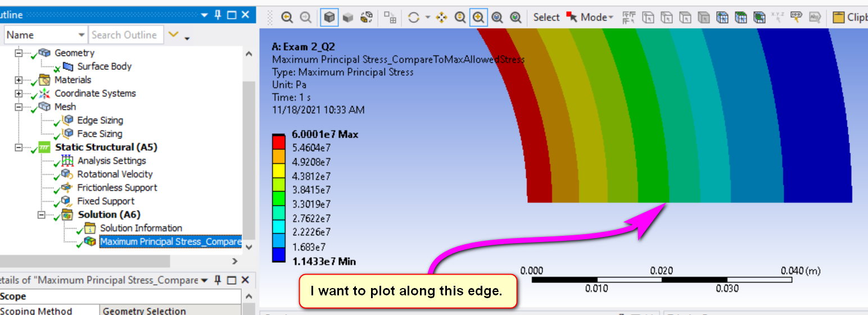The height and width of the screenshot is (315, 868).
Task: Click inside the Search Outline field
Action: tap(126, 35)
